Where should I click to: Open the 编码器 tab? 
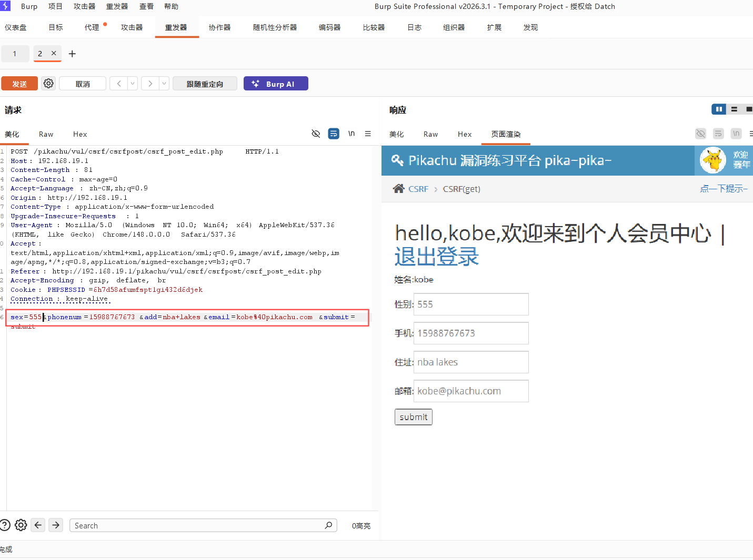click(x=330, y=27)
